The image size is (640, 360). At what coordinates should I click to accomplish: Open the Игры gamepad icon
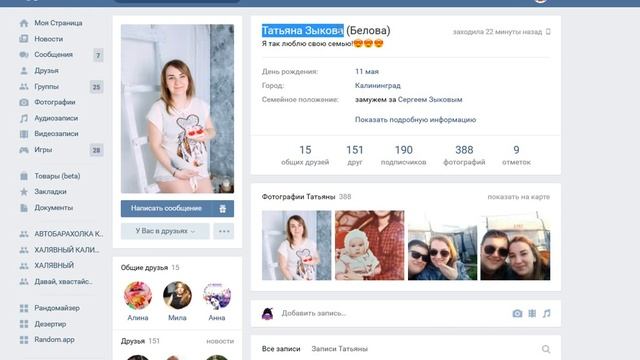pyautogui.click(x=24, y=150)
